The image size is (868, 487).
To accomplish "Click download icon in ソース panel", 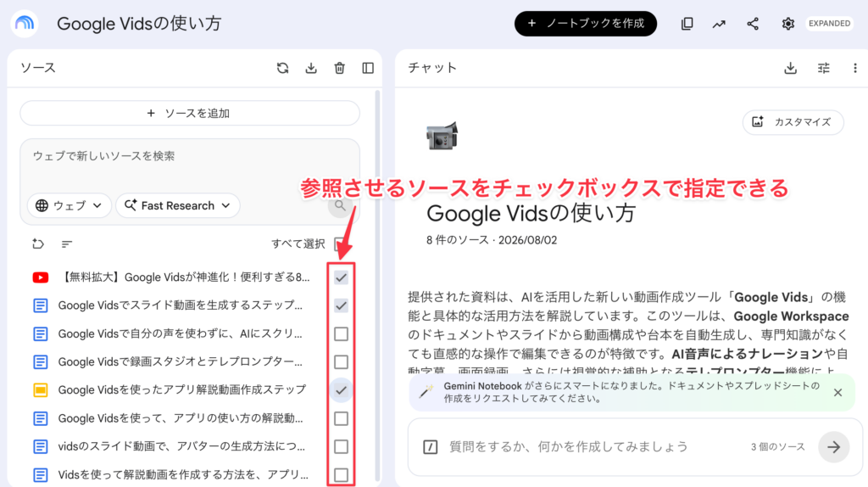I will point(311,68).
